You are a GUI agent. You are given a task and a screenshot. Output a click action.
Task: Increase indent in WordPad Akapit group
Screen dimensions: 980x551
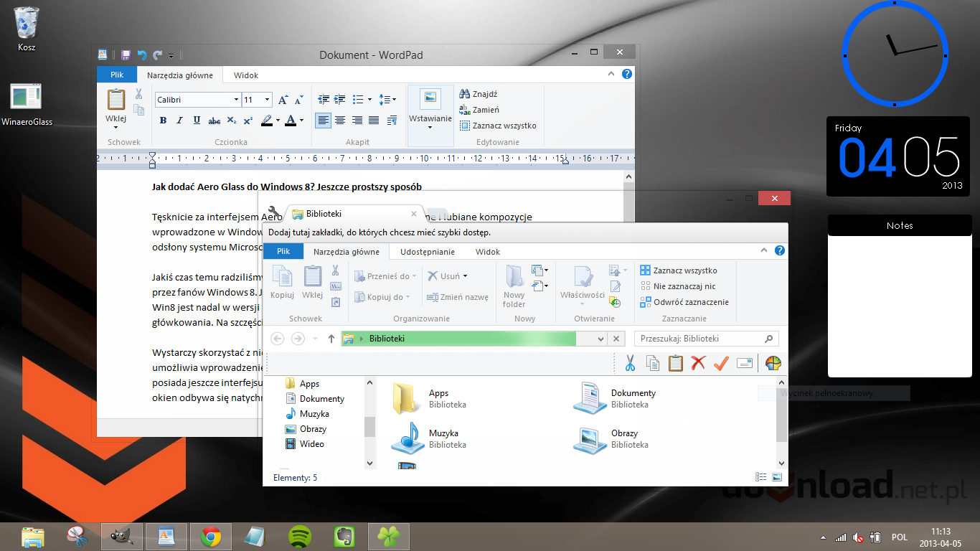(x=340, y=100)
